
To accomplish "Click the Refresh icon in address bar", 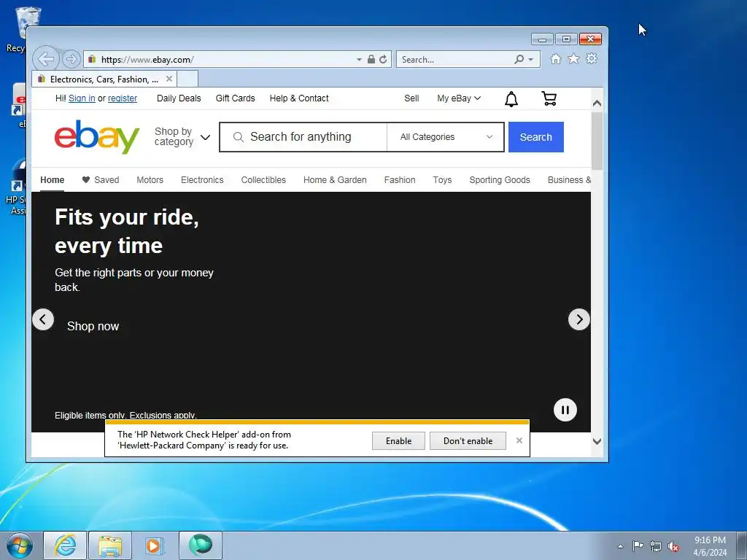I will 383,59.
